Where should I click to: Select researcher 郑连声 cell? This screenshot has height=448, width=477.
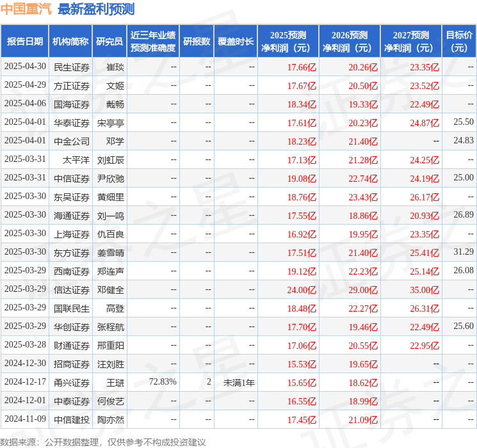click(x=111, y=271)
